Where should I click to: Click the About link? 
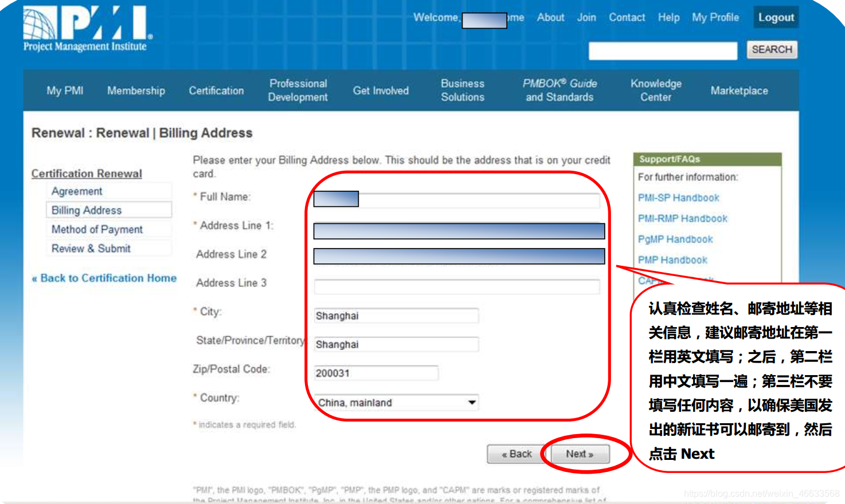(550, 17)
